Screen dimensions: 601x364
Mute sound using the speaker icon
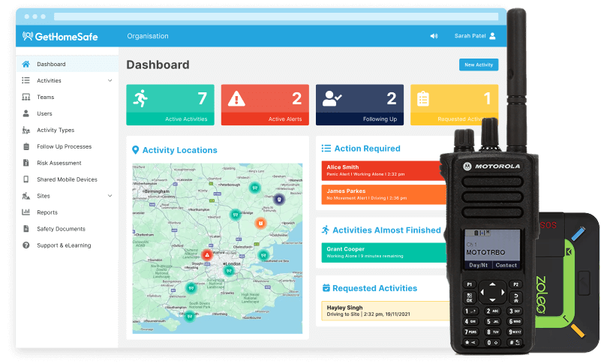(x=434, y=36)
